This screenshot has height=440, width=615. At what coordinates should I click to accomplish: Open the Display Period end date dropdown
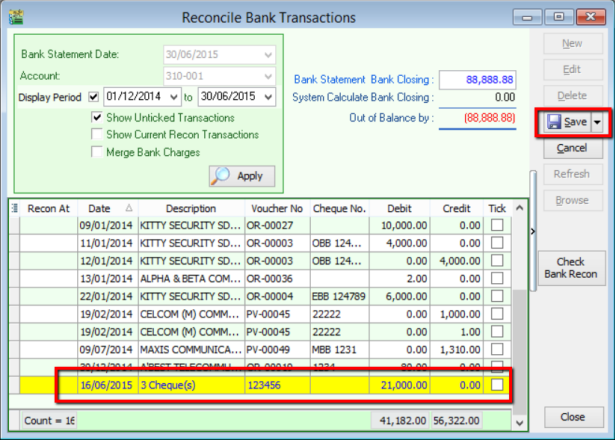pyautogui.click(x=266, y=97)
